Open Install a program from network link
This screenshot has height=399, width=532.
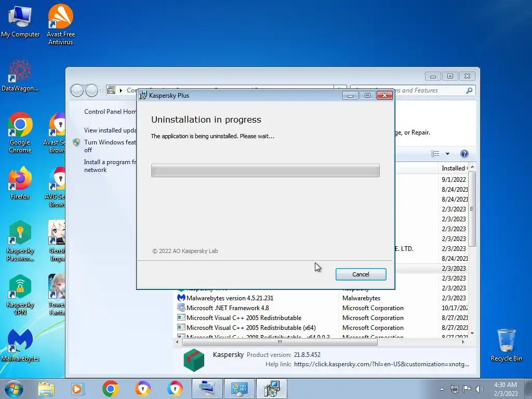pos(110,166)
